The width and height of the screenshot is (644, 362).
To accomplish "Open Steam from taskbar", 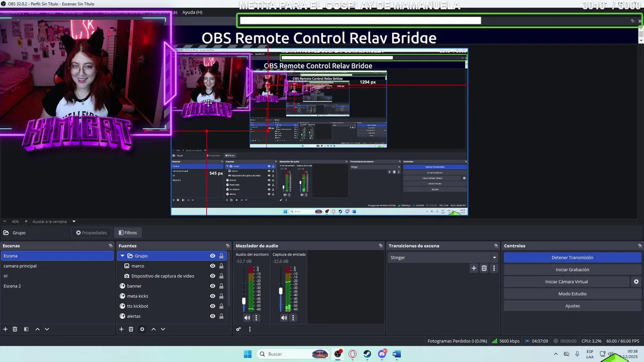I will coord(367,354).
